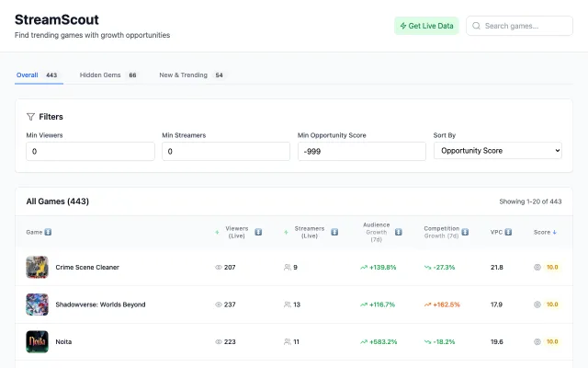Open the Hidden Gems tab
The image size is (588, 368).
108,75
